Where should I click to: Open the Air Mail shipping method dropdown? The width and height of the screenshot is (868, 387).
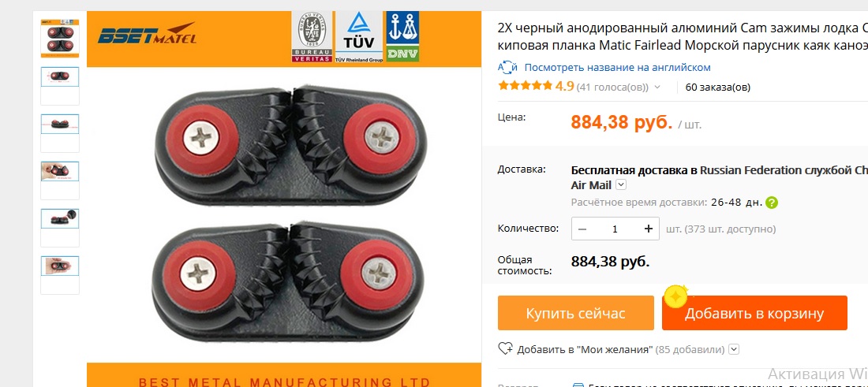click(x=621, y=185)
